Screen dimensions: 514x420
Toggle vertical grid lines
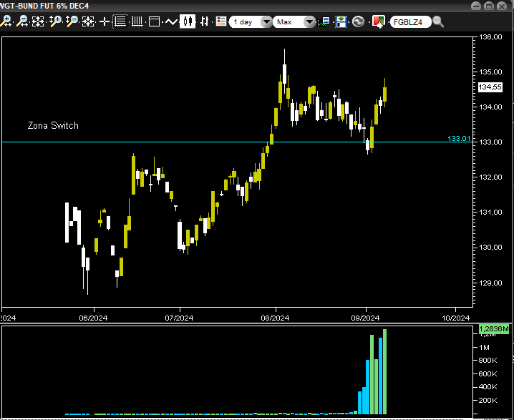point(137,21)
